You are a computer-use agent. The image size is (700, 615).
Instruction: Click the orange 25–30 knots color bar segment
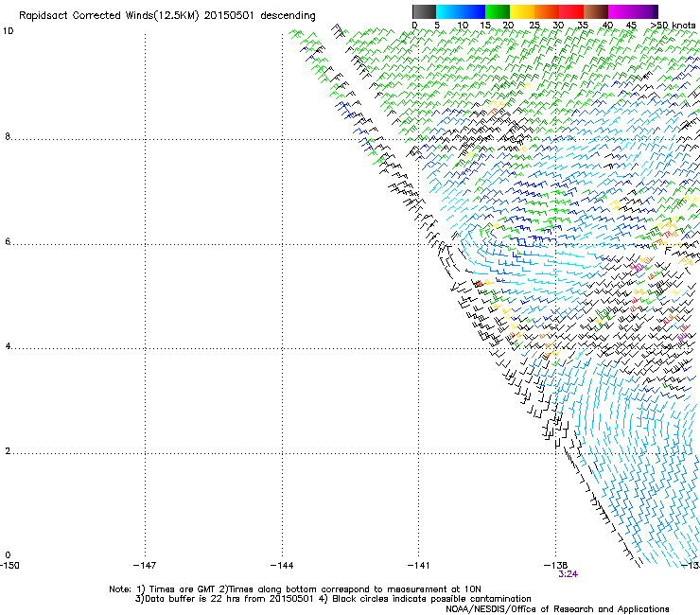point(547,11)
